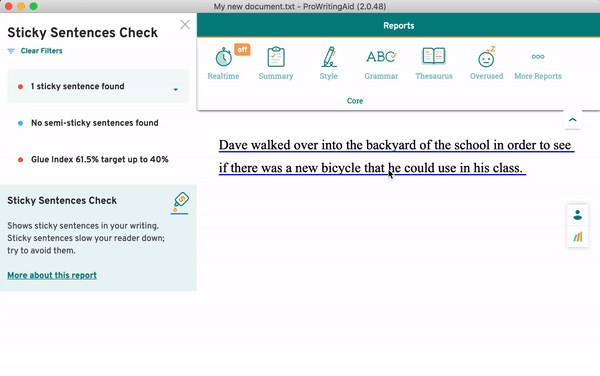Viewport: 600px width, 376px height.
Task: Toggle the Realtime 'off' badge
Action: coord(242,50)
